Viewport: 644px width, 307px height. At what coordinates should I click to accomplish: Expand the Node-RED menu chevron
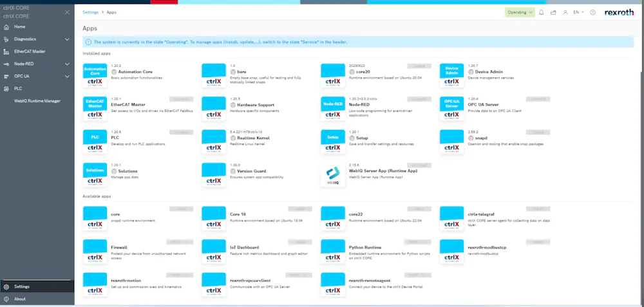coord(67,64)
